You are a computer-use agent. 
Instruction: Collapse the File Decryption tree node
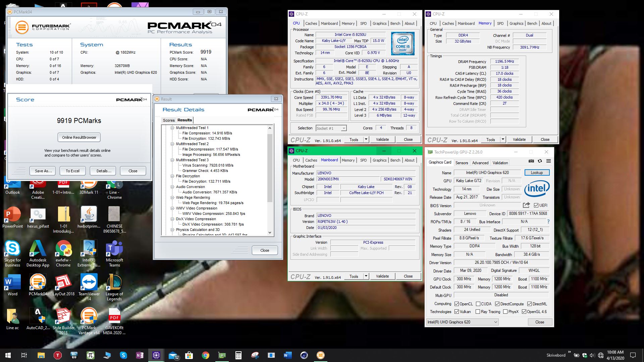pyautogui.click(x=172, y=176)
